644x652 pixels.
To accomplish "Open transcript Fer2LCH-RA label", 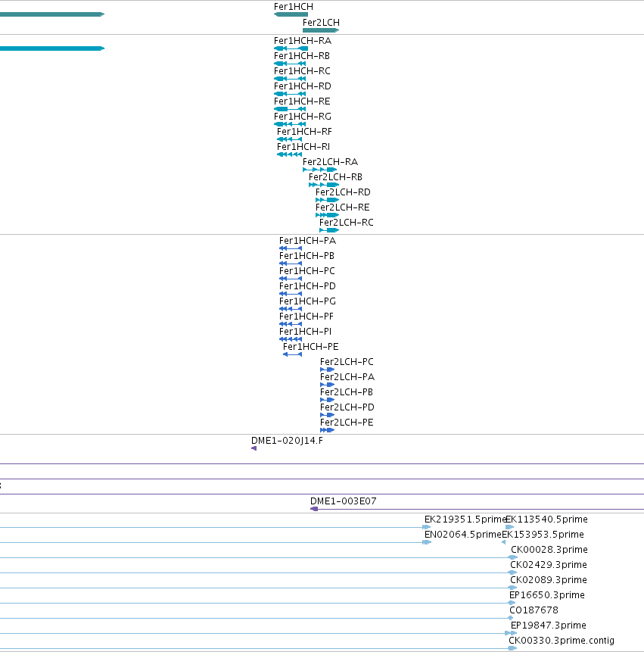I will tap(330, 162).
